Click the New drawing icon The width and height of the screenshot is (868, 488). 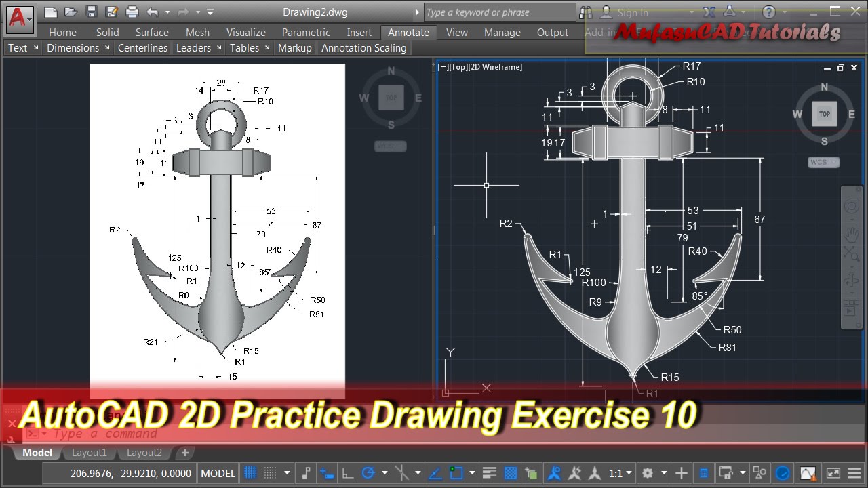(x=50, y=12)
